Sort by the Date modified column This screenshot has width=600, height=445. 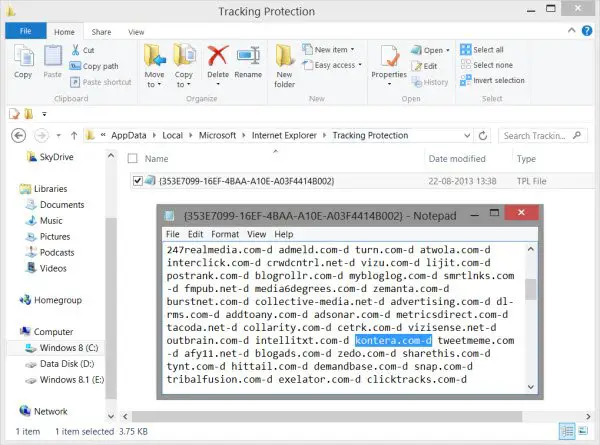(x=457, y=158)
